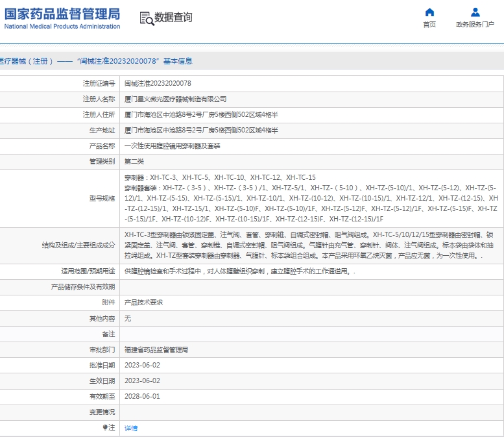Click the 变更情况 label
Screen dimensions: 504x437
coord(102,412)
